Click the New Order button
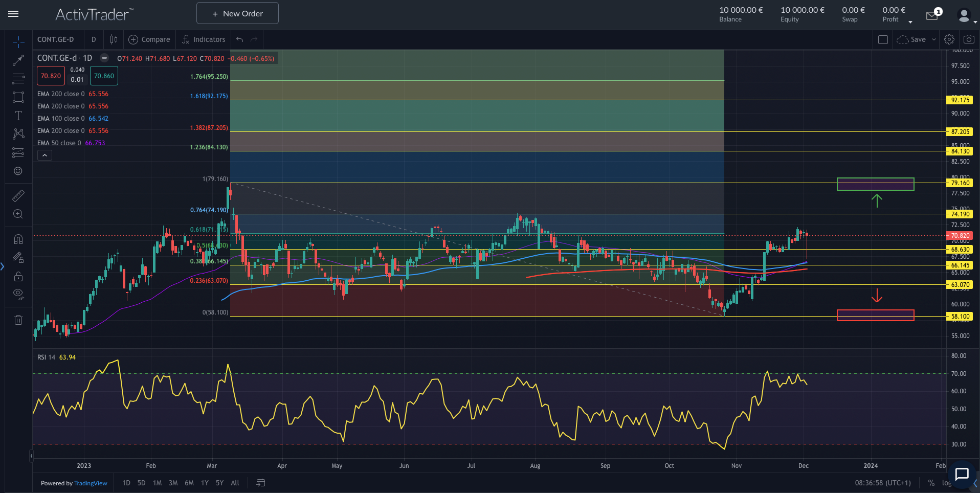 point(237,13)
